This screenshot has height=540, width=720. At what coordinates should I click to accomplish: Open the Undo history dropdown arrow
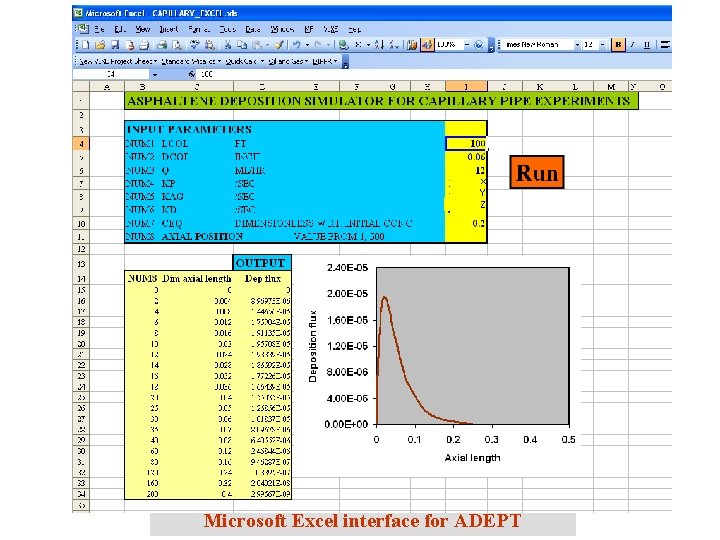307,45
